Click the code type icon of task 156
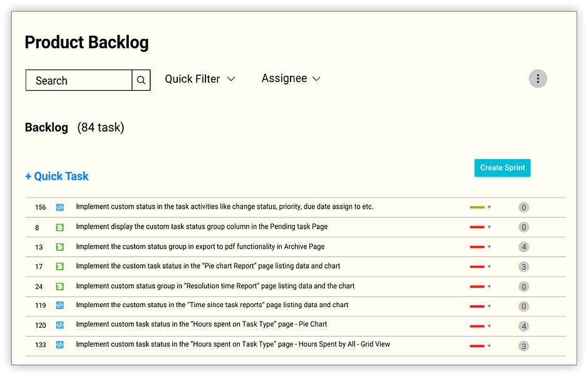Screen dimensions: 588x376 59,207
